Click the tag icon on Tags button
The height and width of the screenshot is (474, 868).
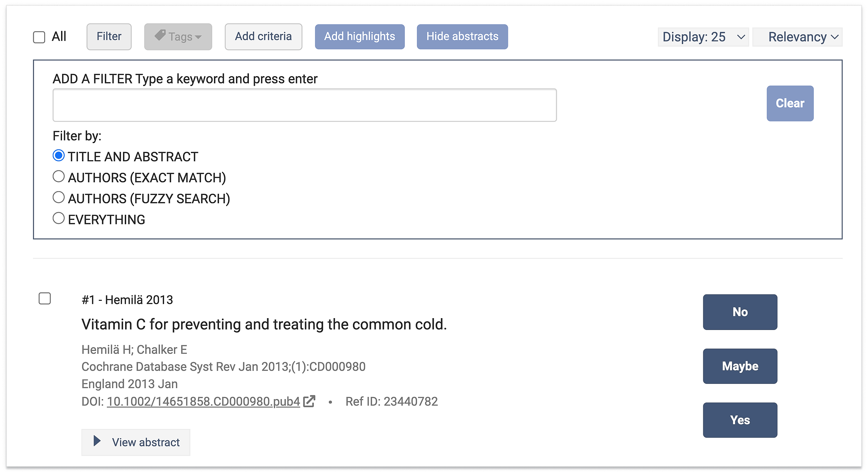(160, 35)
